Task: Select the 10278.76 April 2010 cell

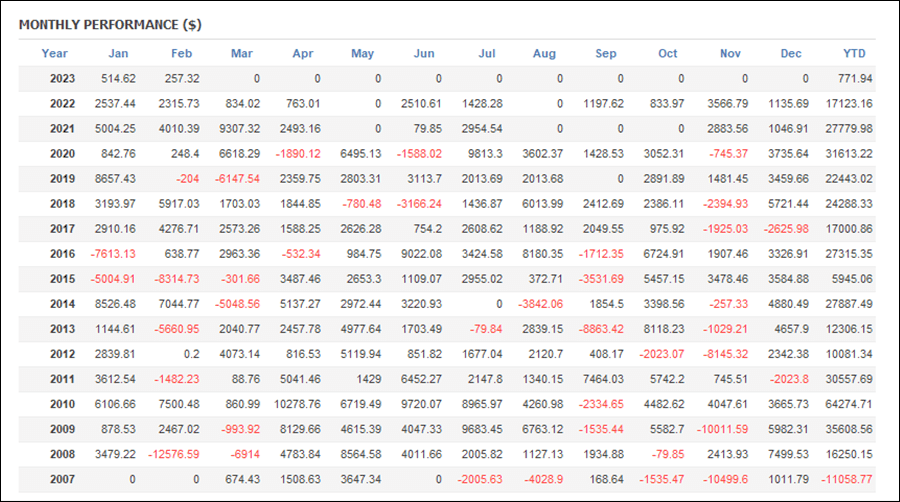Action: [297, 404]
